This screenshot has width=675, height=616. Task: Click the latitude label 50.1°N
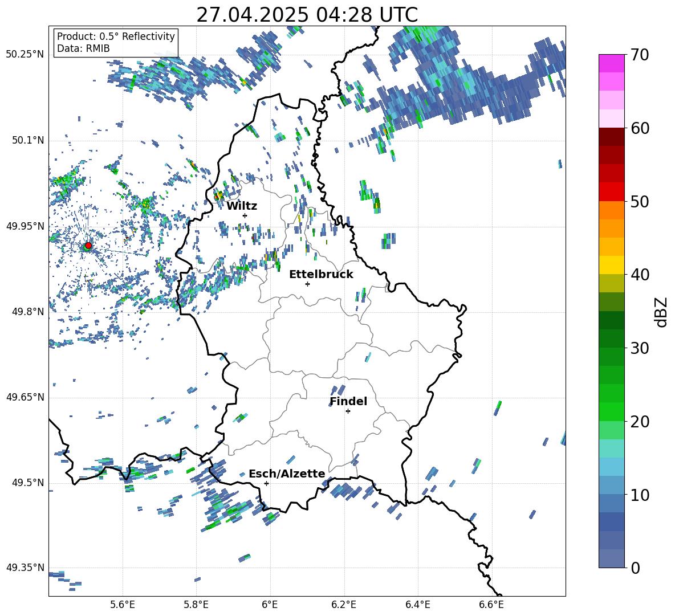[27, 140]
